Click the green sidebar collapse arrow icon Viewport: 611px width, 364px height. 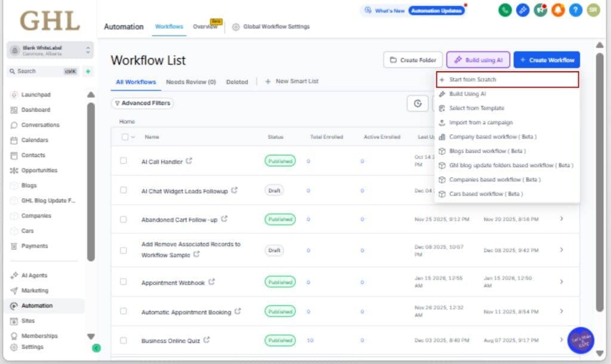(x=96, y=348)
